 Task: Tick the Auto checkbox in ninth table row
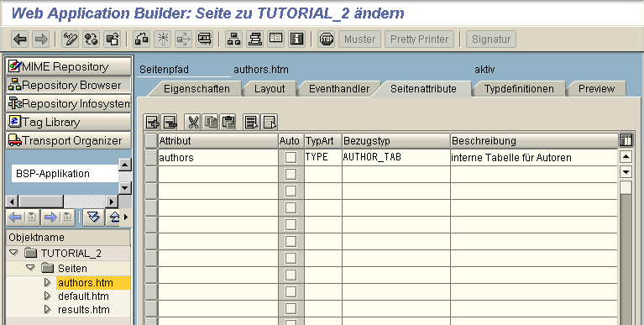(x=291, y=292)
